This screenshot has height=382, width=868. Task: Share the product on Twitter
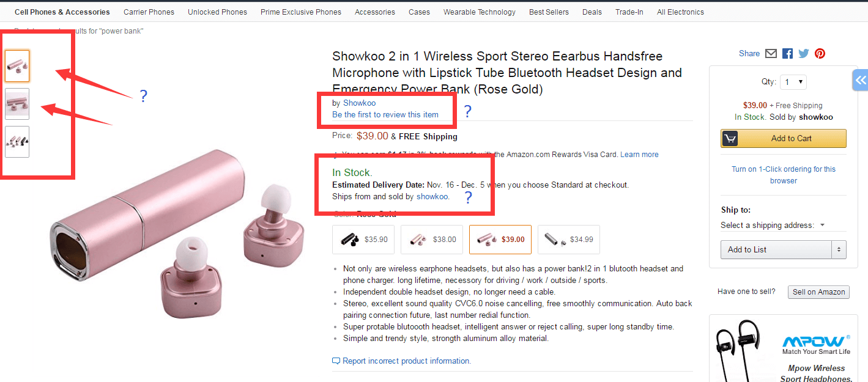pos(804,54)
